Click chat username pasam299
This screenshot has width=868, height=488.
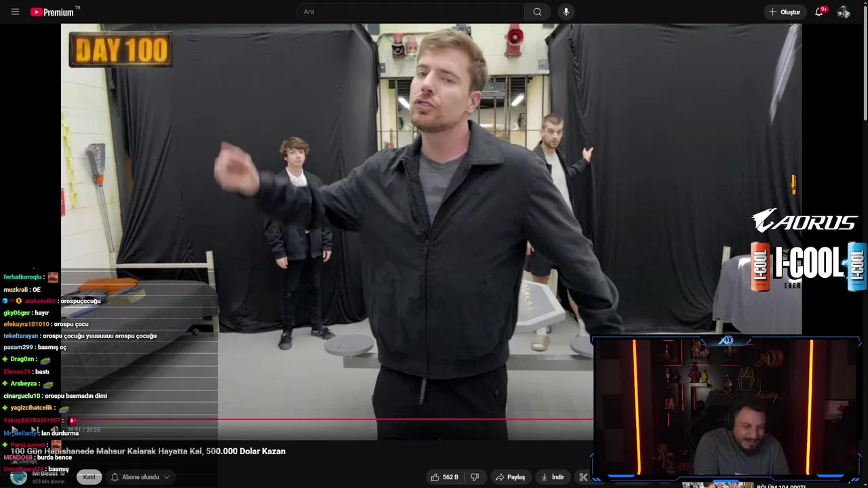[18, 348]
